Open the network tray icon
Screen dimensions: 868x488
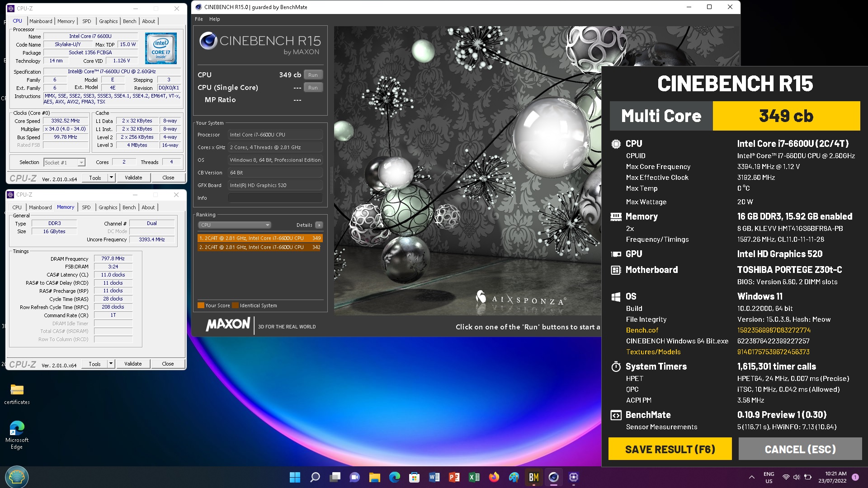click(x=786, y=477)
